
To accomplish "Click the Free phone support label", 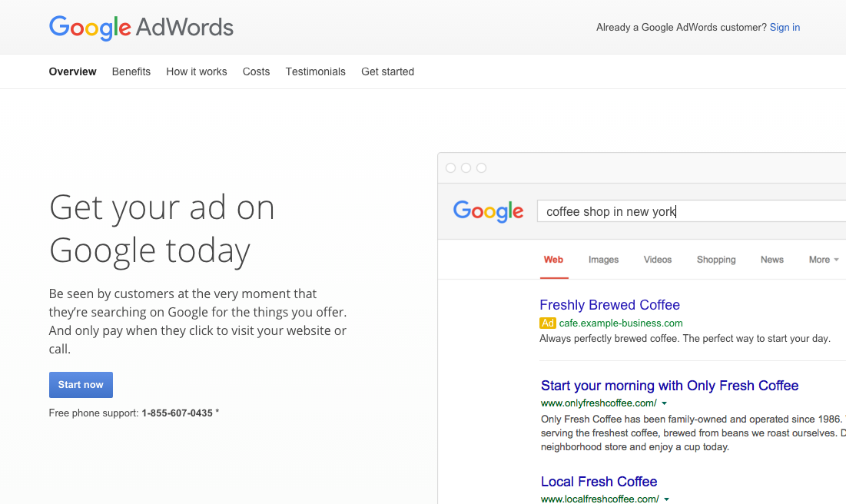I will (x=94, y=413).
